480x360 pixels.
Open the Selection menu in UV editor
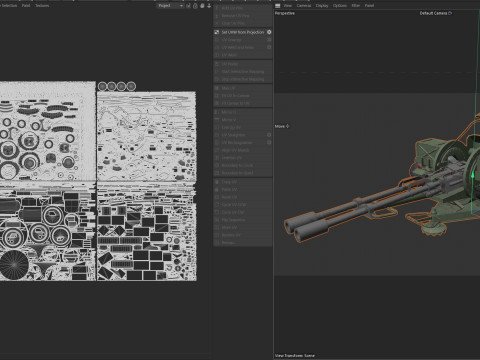(9, 6)
